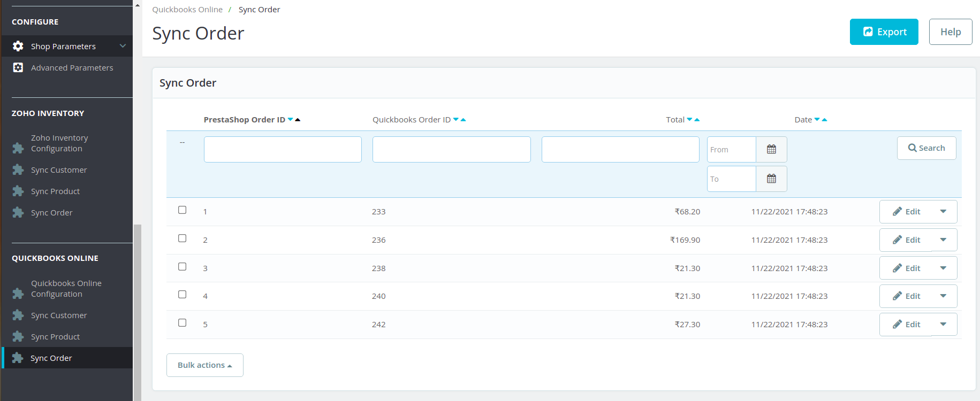Click puzzle icon for Zoho Sync Product

point(18,191)
